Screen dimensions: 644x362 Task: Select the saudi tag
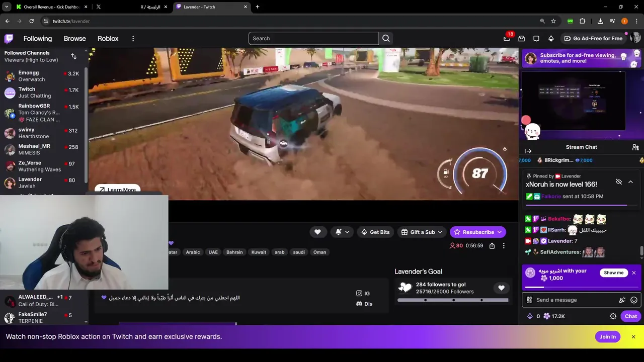(299, 252)
